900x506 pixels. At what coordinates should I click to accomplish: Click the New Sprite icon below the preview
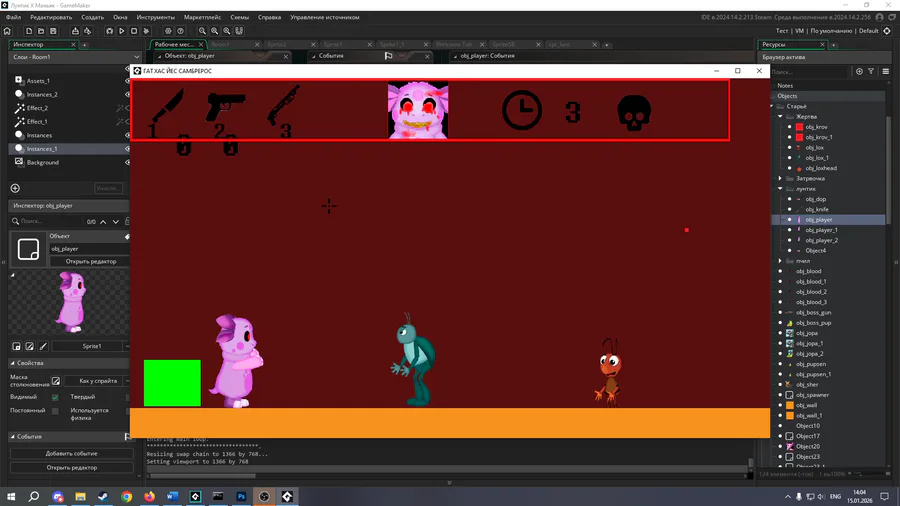pos(17,346)
